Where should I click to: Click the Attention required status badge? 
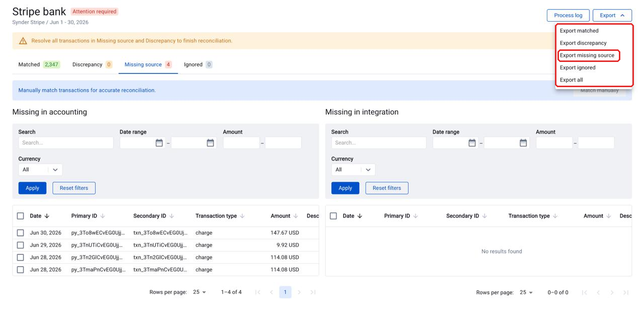click(x=95, y=12)
